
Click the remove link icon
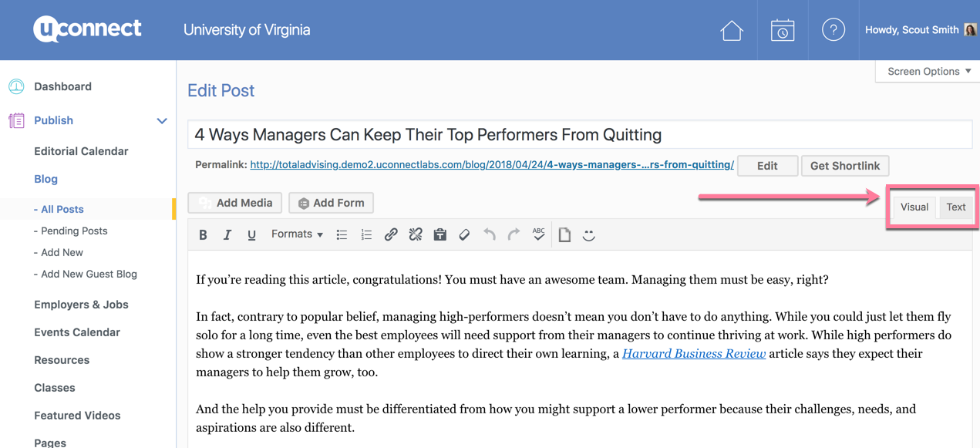click(x=416, y=234)
